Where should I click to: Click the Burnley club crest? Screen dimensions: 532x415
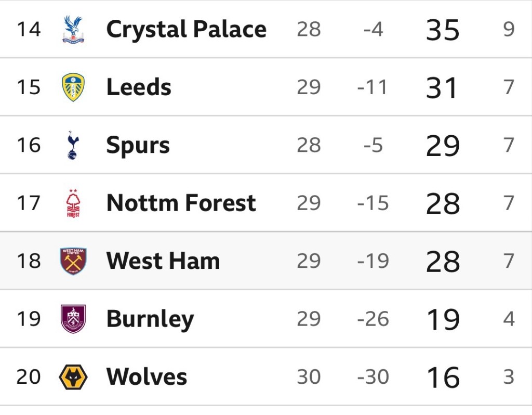pyautogui.click(x=73, y=319)
